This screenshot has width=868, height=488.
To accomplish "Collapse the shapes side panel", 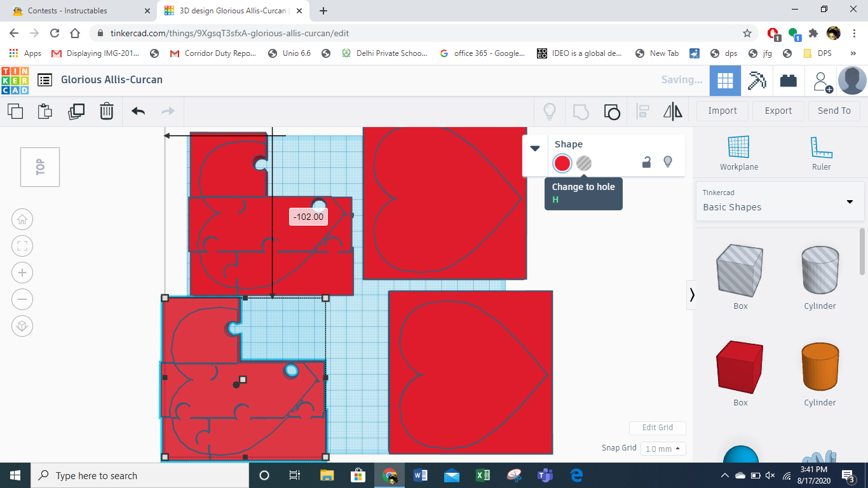I will 691,295.
